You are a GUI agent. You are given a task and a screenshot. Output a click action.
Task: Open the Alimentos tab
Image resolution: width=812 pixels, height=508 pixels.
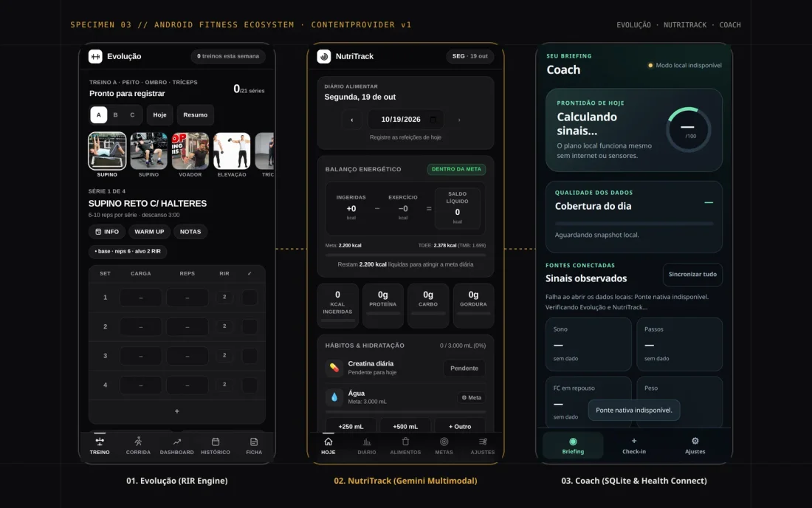(405, 446)
